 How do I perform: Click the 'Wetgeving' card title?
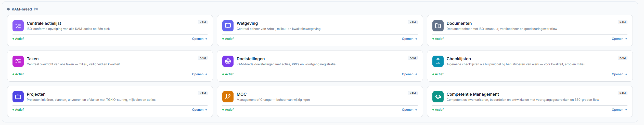point(247,23)
